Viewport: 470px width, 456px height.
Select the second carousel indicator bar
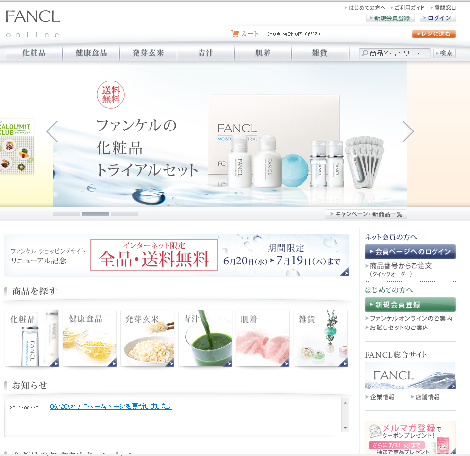tap(95, 214)
